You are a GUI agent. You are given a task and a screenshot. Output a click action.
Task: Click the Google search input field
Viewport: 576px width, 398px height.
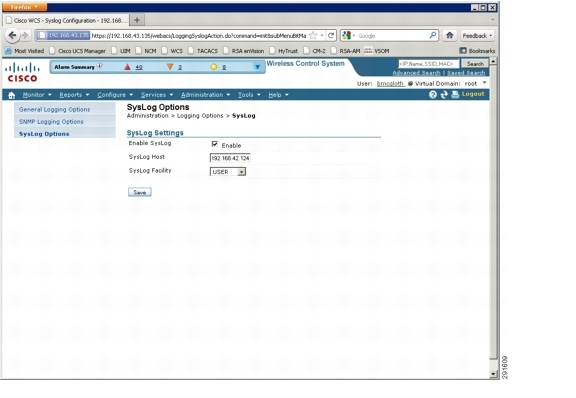click(392, 35)
